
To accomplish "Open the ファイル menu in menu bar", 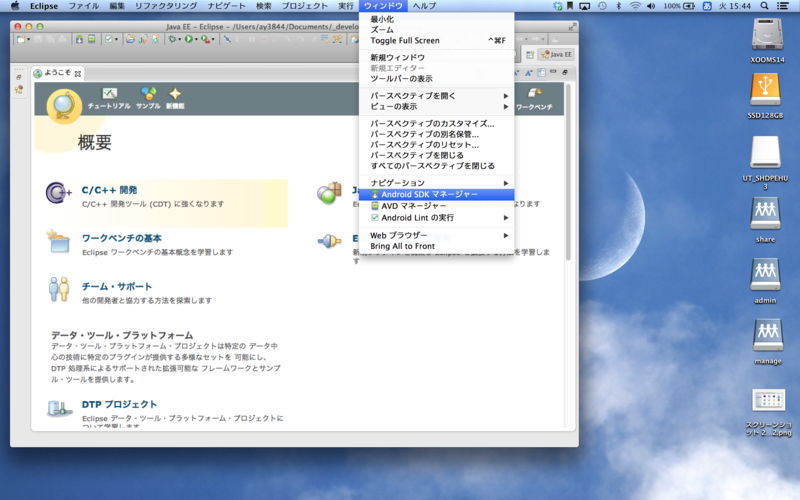I will pyautogui.click(x=84, y=6).
